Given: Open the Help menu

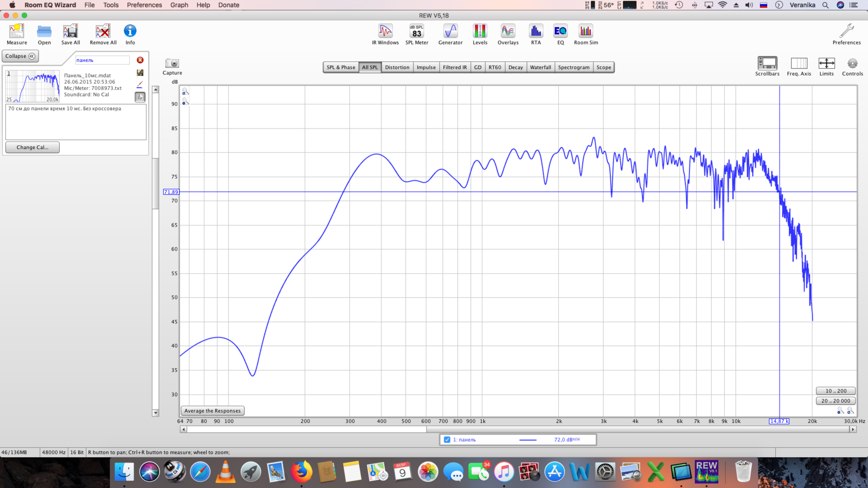Looking at the screenshot, I should pos(203,5).
